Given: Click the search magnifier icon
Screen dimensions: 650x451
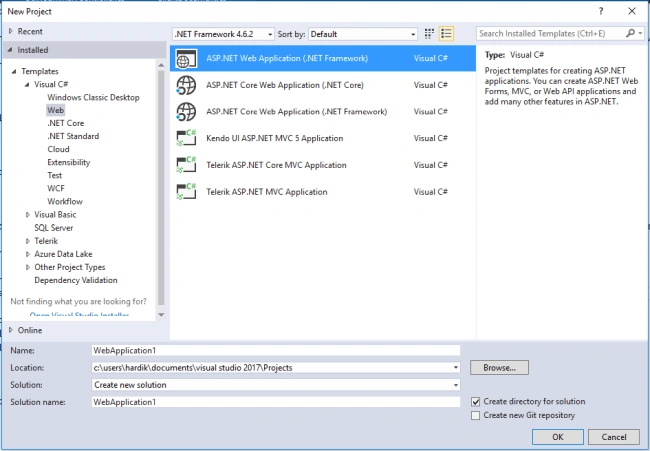Looking at the screenshot, I should pyautogui.click(x=630, y=34).
